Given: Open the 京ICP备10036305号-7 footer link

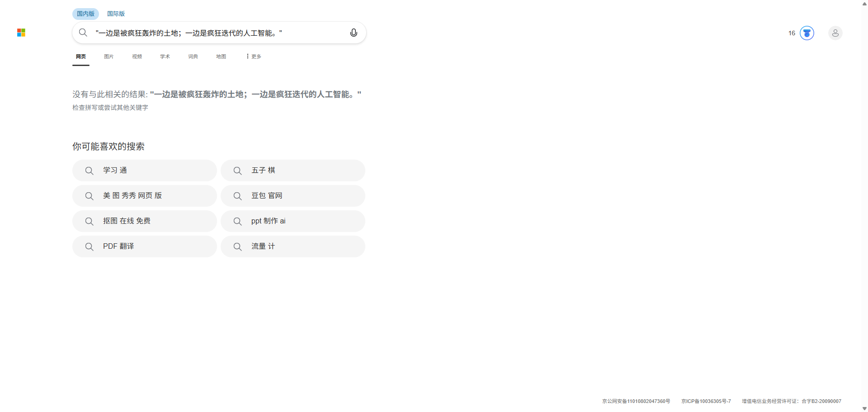Looking at the screenshot, I should click(x=706, y=401).
